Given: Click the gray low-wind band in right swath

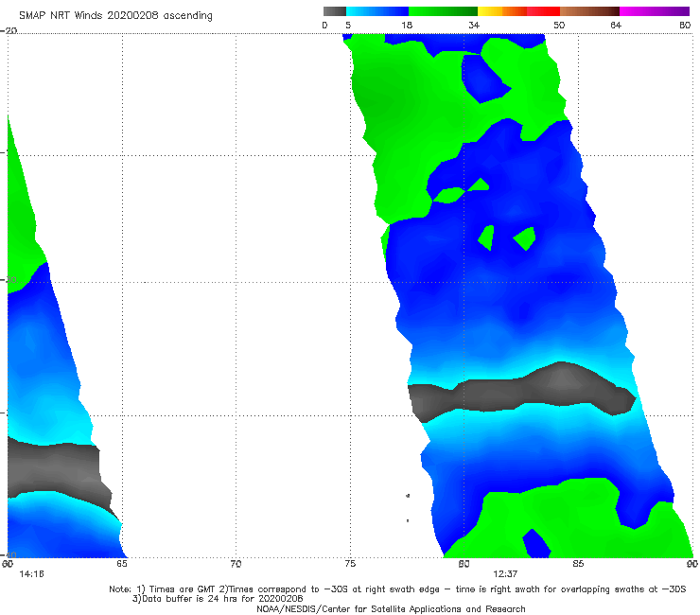Looking at the screenshot, I should click(x=521, y=392).
